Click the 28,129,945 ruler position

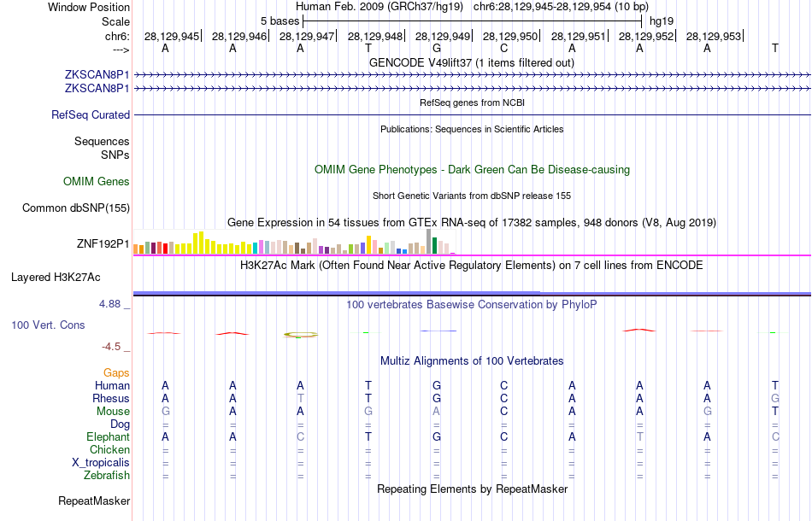(x=172, y=36)
